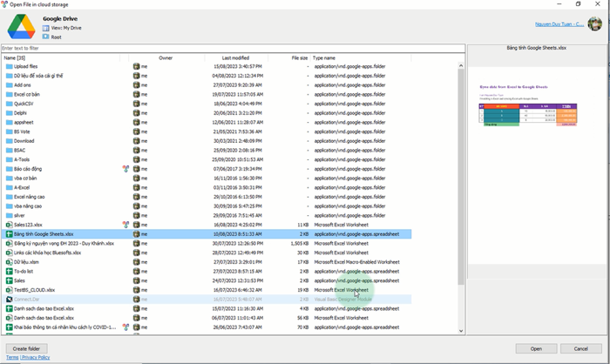Click the View: My Drive label

66,28
